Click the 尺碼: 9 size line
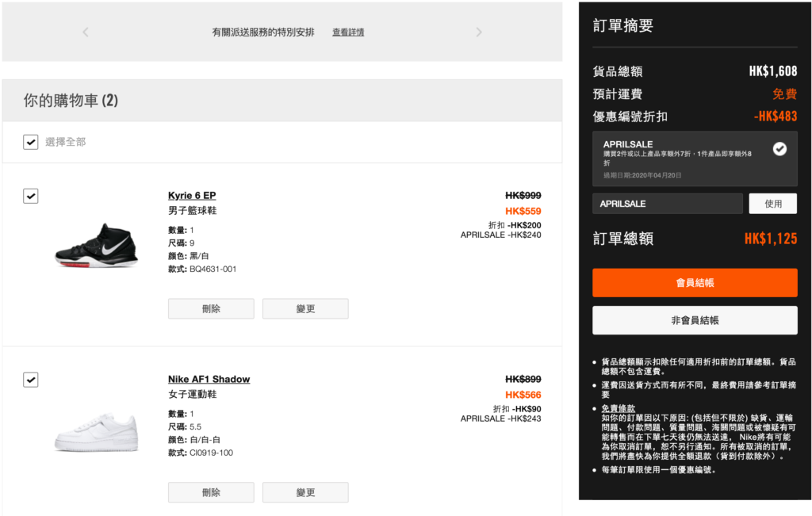Image resolution: width=812 pixels, height=516 pixels. tap(182, 243)
